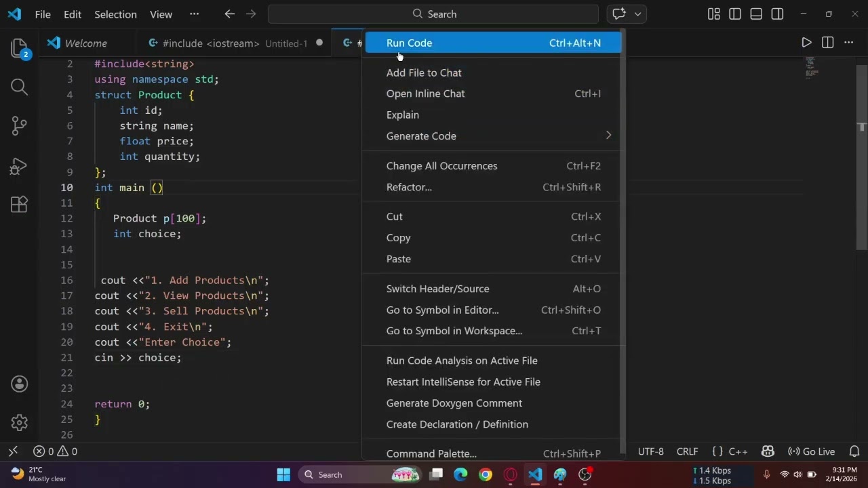Viewport: 868px width, 488px height.
Task: Split the editor to the right
Action: 827,43
